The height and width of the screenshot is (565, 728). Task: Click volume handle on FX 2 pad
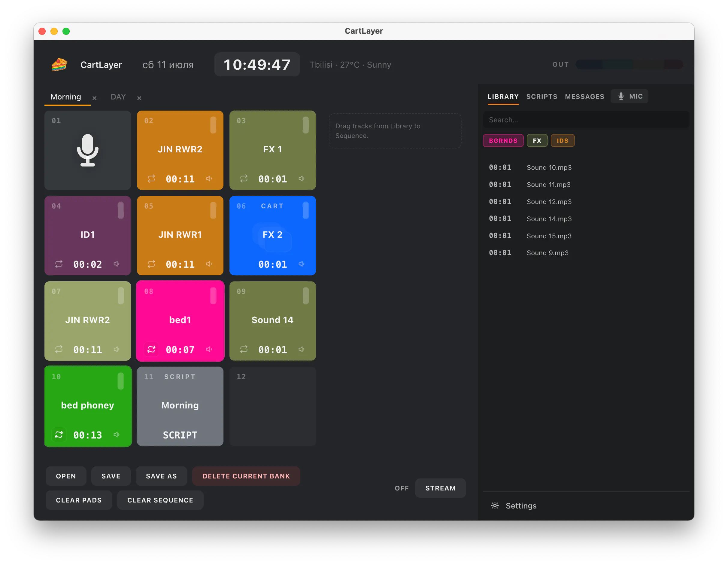click(x=306, y=210)
